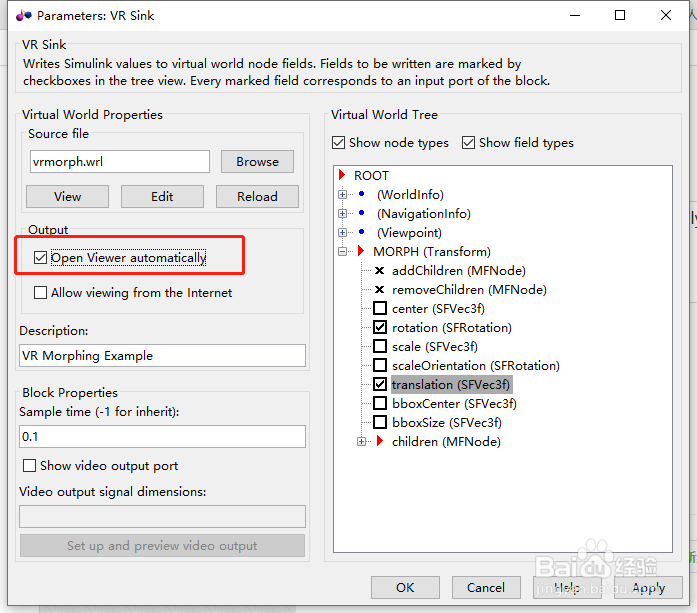The image size is (697, 613).
Task: Click the Apply button
Action: point(649,588)
